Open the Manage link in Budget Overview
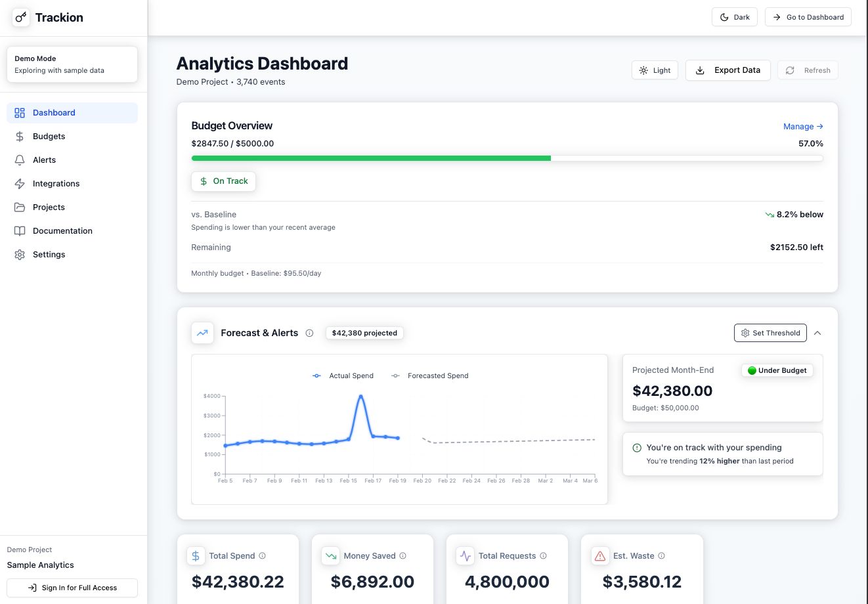 pyautogui.click(x=802, y=126)
